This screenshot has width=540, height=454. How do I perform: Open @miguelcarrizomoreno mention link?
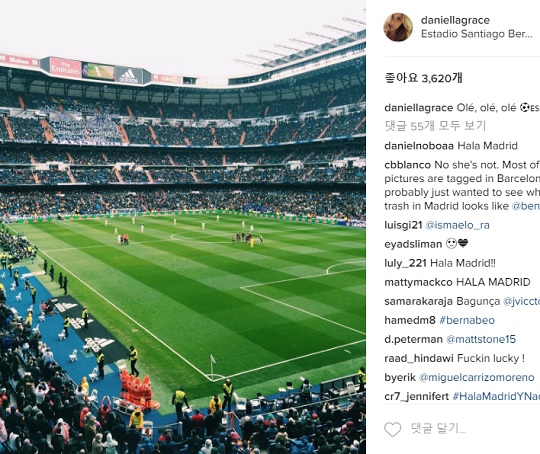click(x=476, y=377)
